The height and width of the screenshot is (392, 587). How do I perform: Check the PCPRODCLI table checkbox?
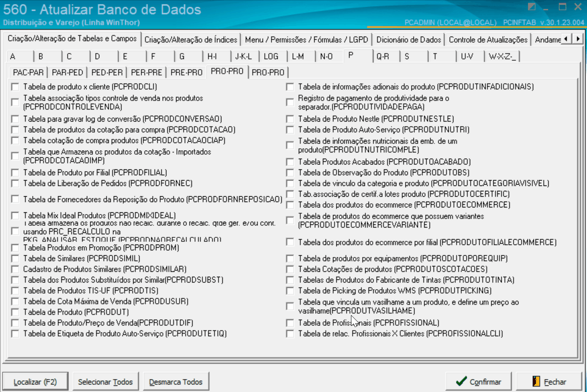16,87
